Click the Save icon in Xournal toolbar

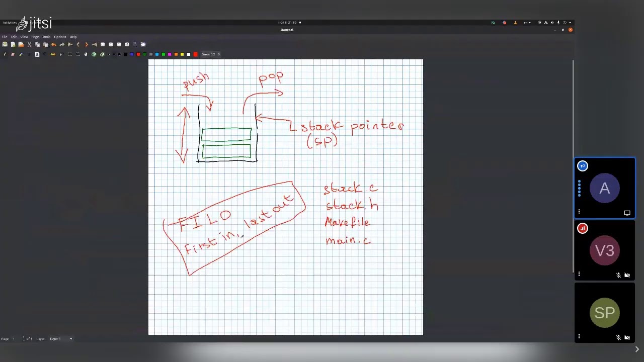pos(5,44)
